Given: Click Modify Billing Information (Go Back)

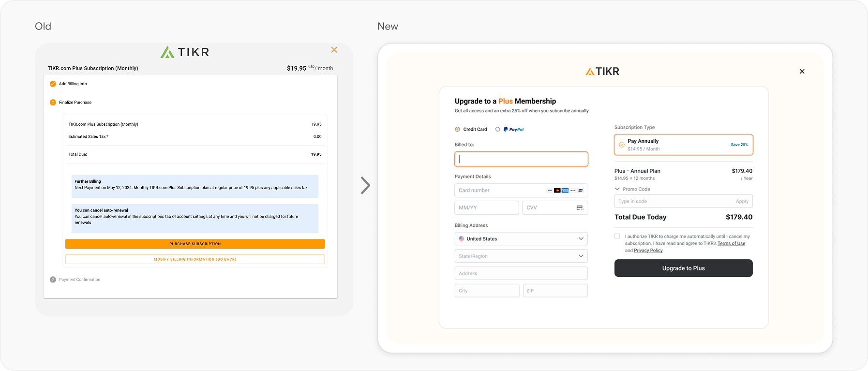Looking at the screenshot, I should [195, 259].
